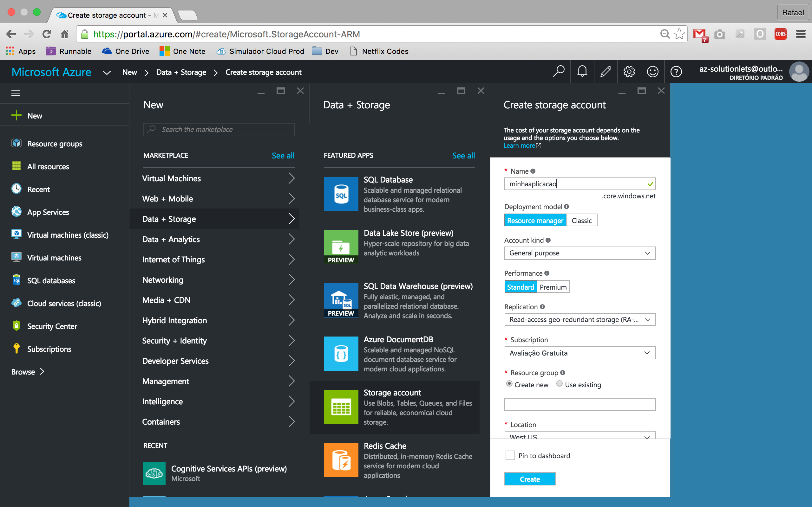The height and width of the screenshot is (507, 812).
Task: Click the Security Center shield icon
Action: 16,326
